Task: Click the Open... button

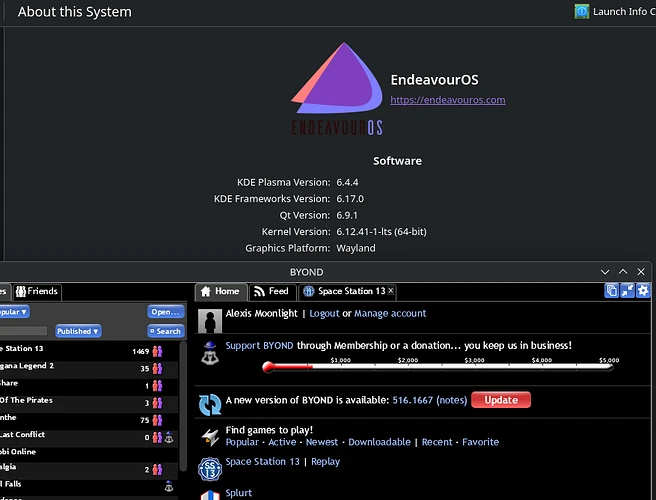Action: pos(165,312)
